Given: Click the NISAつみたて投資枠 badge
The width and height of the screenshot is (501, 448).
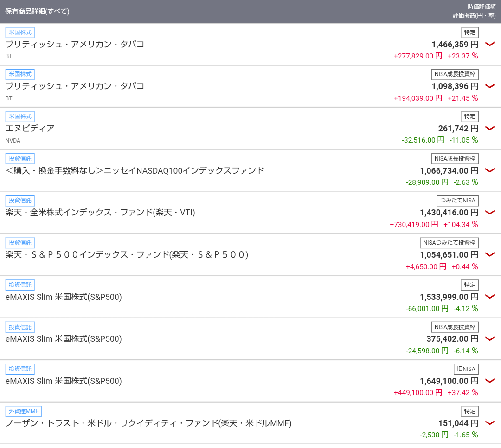Looking at the screenshot, I should (x=449, y=243).
